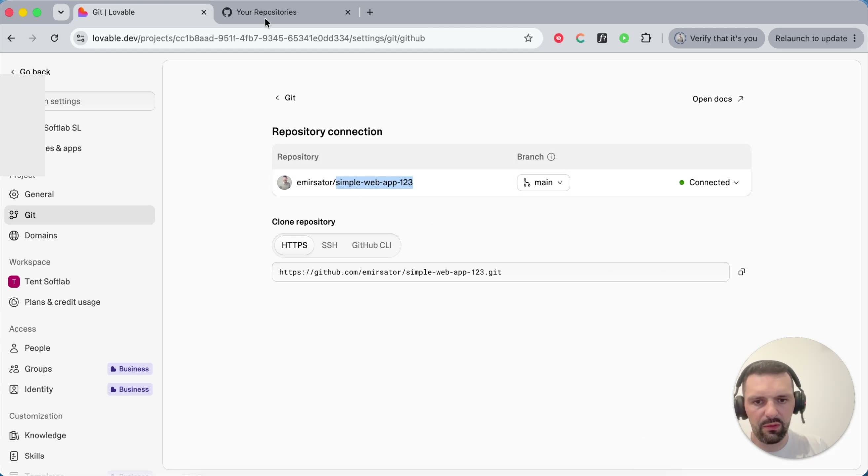The image size is (868, 476).
Task: Close the Git | Lovable tab
Action: click(x=204, y=12)
